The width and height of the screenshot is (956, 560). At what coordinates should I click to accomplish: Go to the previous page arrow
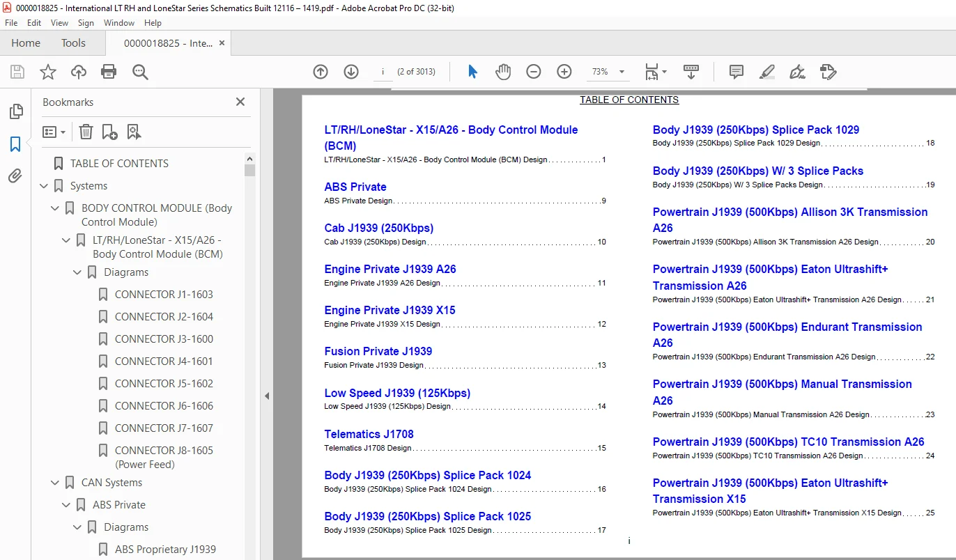click(x=321, y=72)
